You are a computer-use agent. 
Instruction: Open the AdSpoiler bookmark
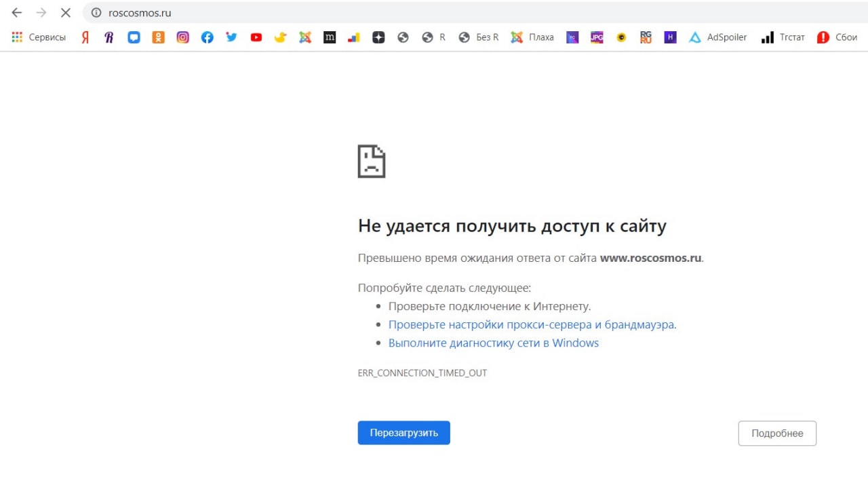coord(717,37)
